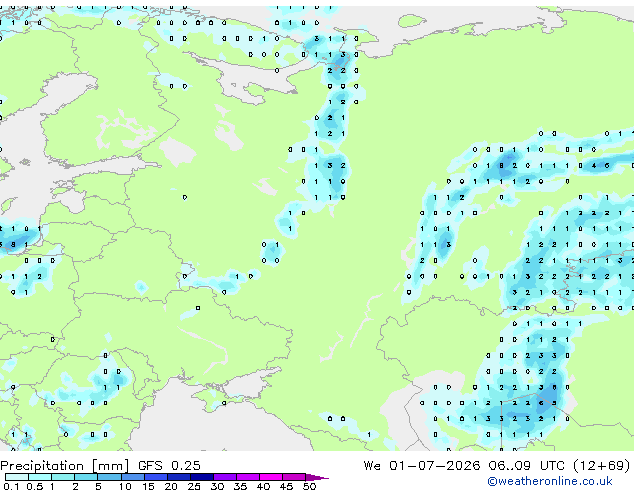Click the 15–20 mm legend color swatch

tap(156, 477)
